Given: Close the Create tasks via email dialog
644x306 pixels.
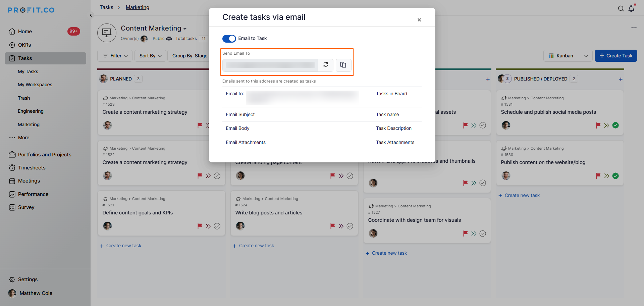Looking at the screenshot, I should 419,20.
